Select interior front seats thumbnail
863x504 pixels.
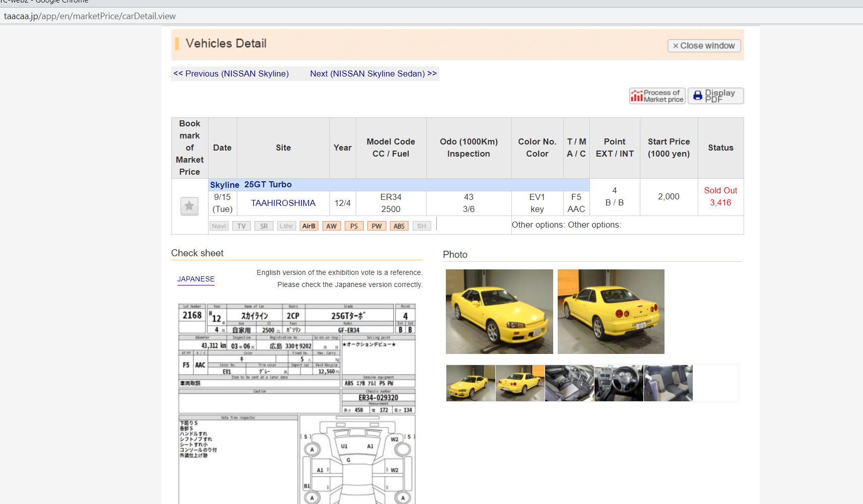569,383
